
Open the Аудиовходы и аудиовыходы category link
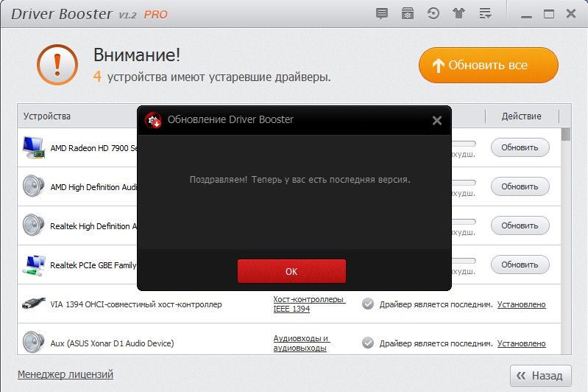pyautogui.click(x=301, y=343)
